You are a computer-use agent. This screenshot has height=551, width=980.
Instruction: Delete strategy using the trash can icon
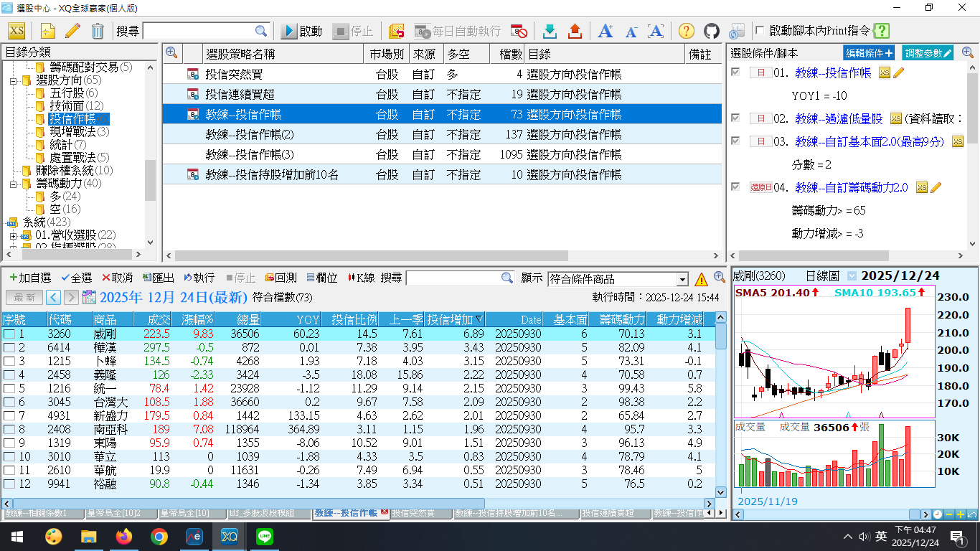click(x=98, y=31)
